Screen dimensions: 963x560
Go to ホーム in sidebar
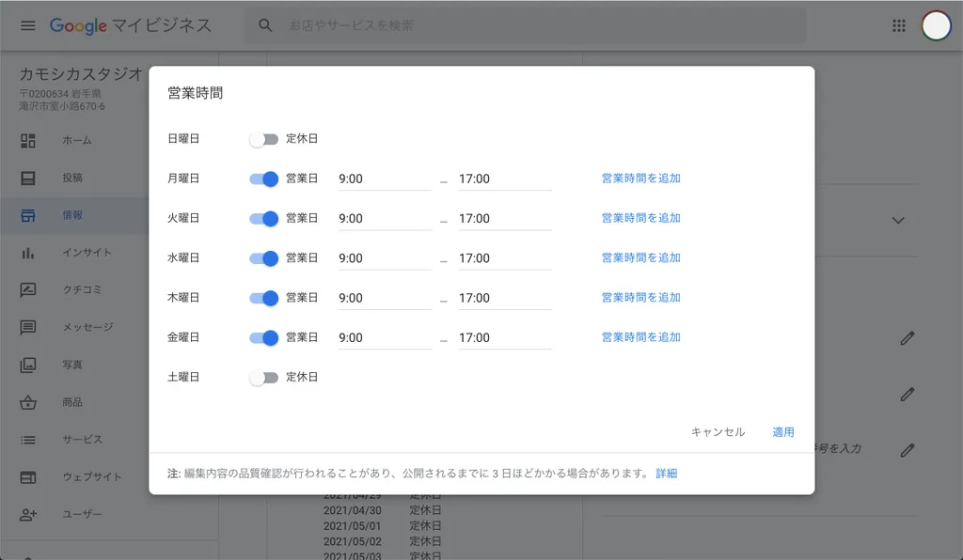(77, 140)
